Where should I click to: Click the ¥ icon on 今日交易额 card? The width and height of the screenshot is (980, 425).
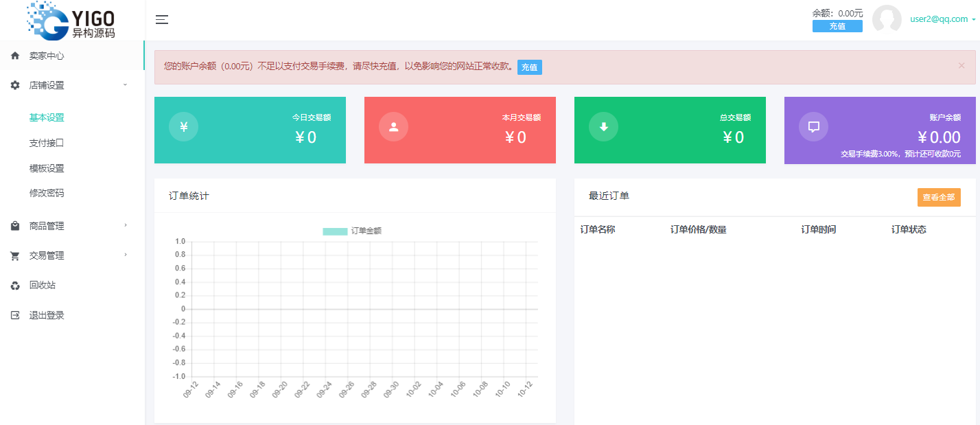tap(183, 126)
